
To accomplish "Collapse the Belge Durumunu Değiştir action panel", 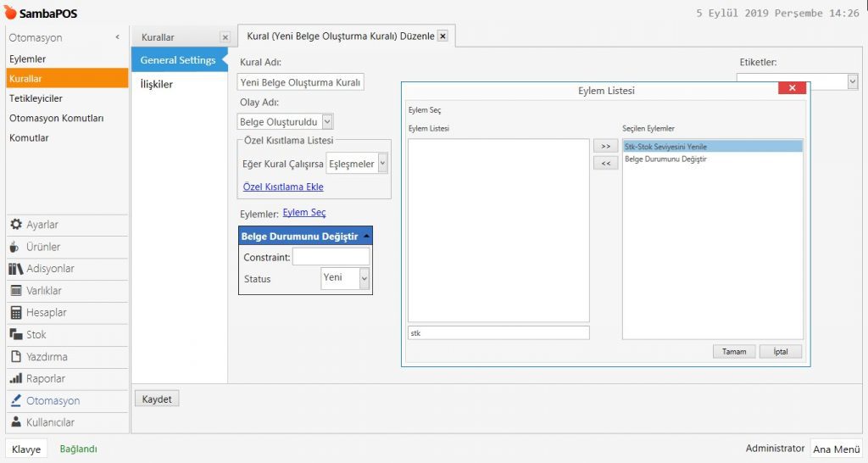I will [365, 237].
